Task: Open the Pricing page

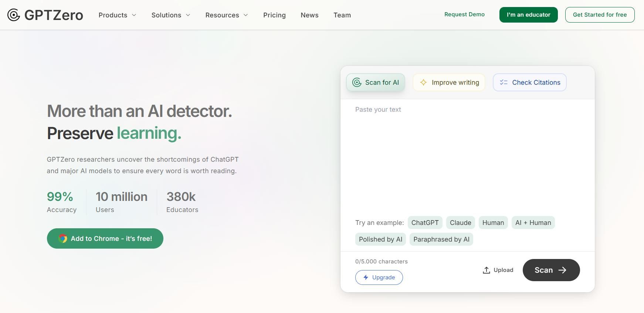Action: [x=274, y=15]
